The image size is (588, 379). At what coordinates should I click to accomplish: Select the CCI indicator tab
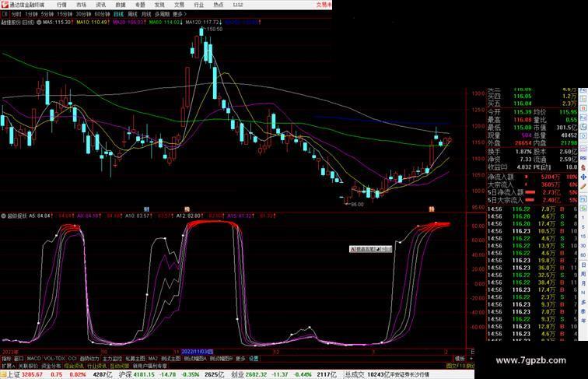[x=72, y=359]
